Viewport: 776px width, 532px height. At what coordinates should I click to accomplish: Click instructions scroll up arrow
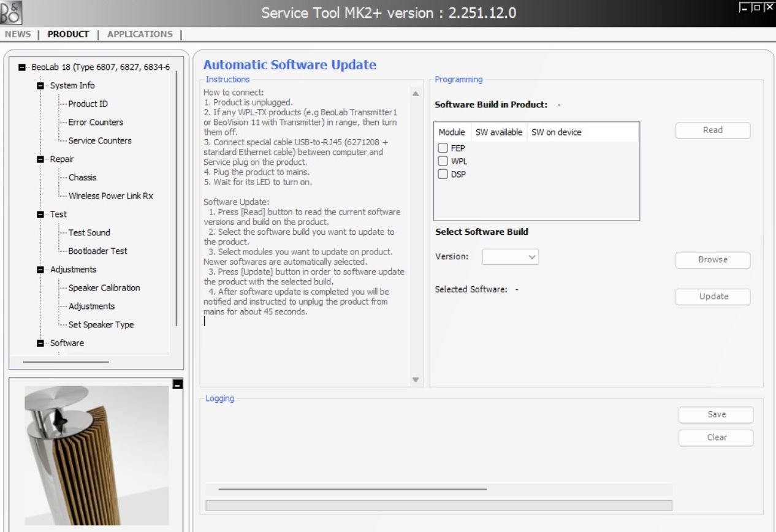[x=415, y=94]
